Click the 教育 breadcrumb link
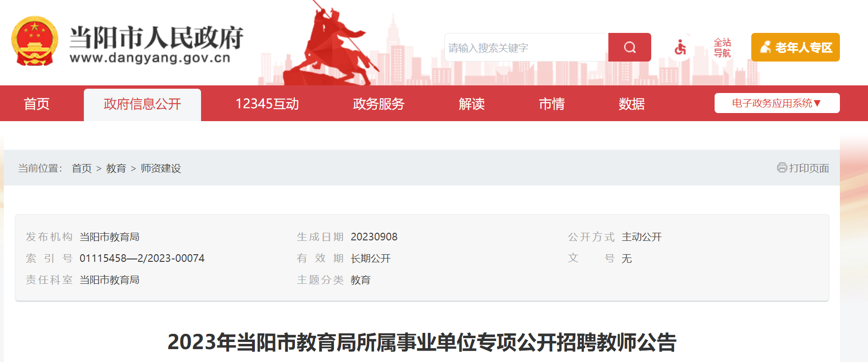868x362 pixels. [x=116, y=168]
